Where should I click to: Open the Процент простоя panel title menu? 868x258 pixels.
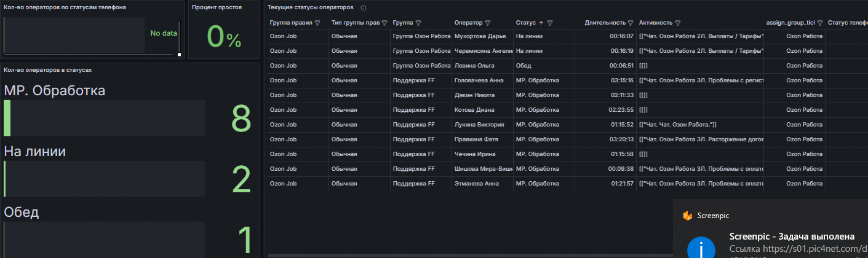217,8
